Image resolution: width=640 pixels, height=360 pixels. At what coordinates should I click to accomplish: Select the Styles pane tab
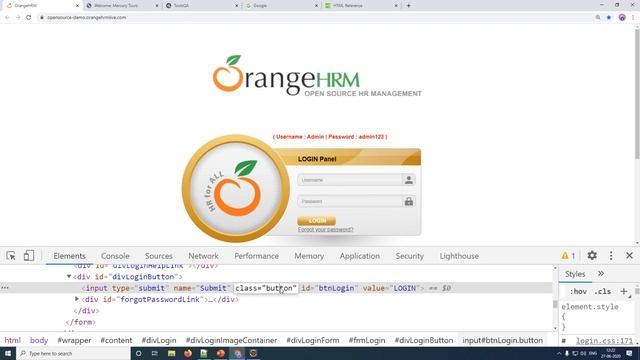575,274
